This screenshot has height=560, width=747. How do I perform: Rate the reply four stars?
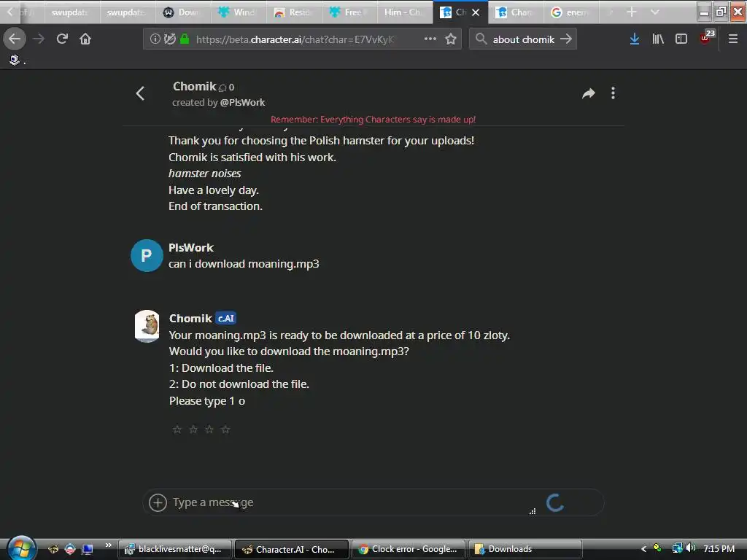coord(225,429)
